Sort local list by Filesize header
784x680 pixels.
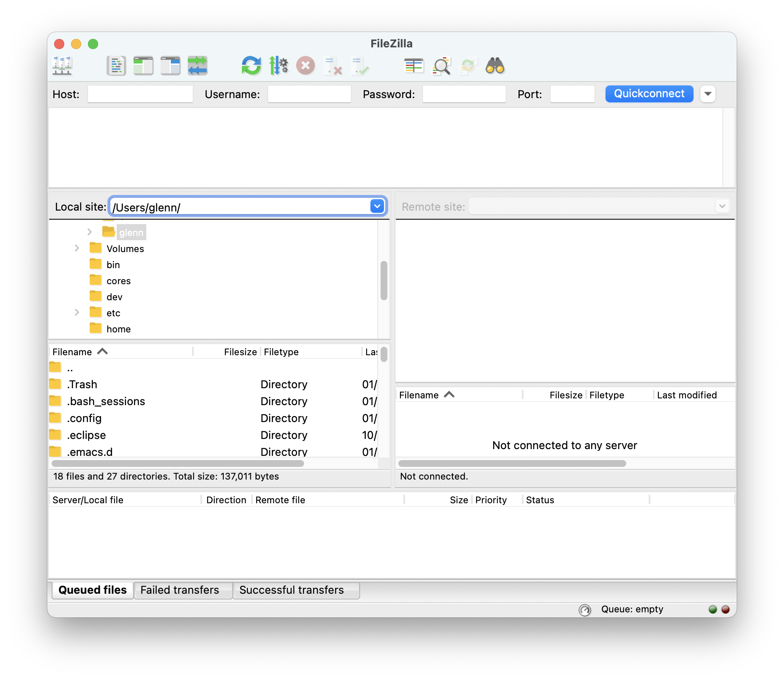pos(227,352)
